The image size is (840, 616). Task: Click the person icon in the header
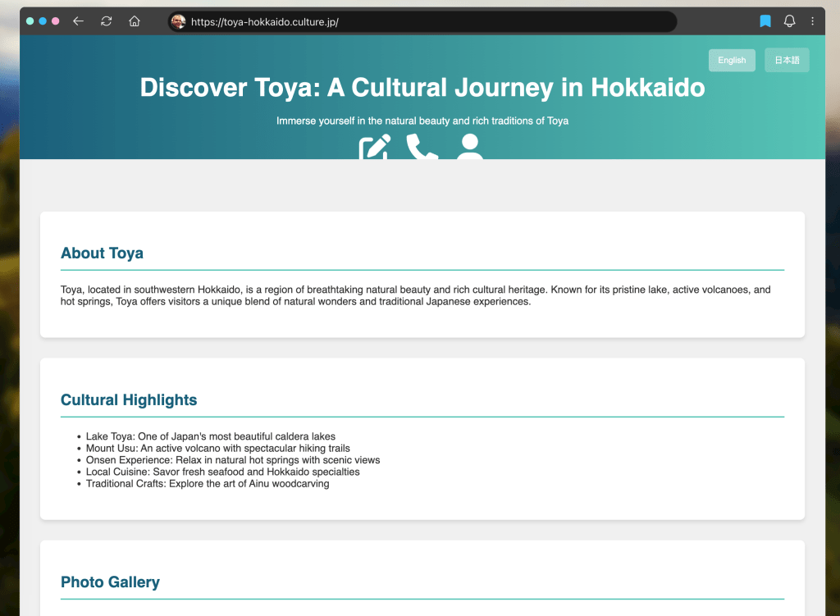pyautogui.click(x=469, y=148)
